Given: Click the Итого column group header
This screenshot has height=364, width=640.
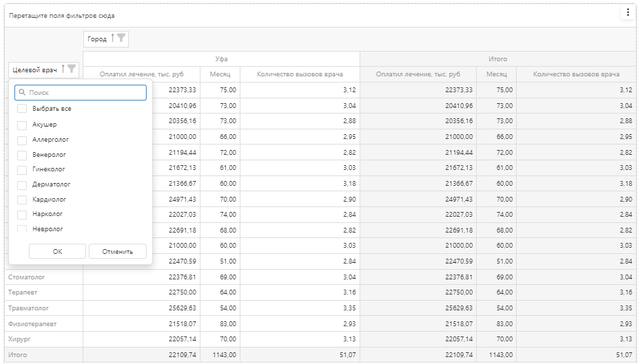Looking at the screenshot, I should (497, 59).
